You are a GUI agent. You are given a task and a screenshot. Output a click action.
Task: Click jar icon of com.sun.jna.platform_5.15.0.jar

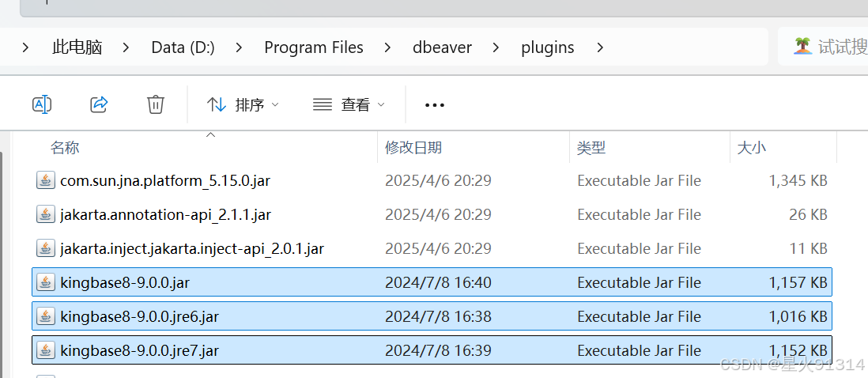tap(45, 180)
